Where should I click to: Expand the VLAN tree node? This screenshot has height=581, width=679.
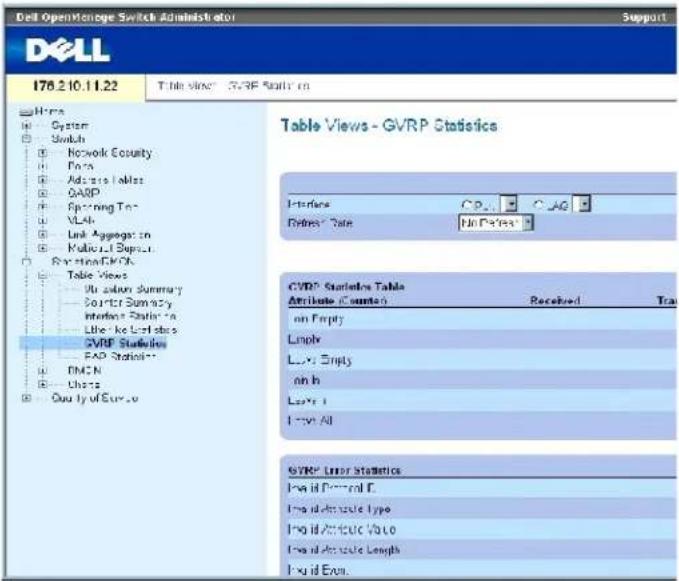(42, 220)
